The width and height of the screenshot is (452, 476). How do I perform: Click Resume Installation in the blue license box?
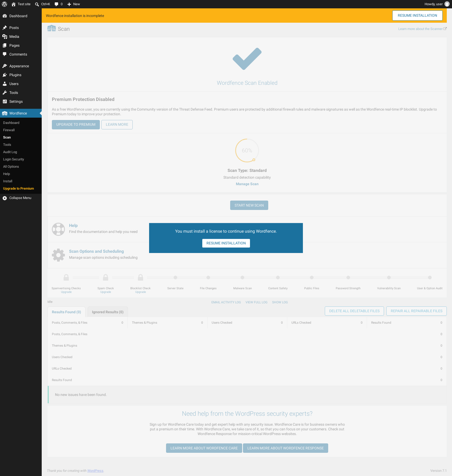click(x=226, y=243)
